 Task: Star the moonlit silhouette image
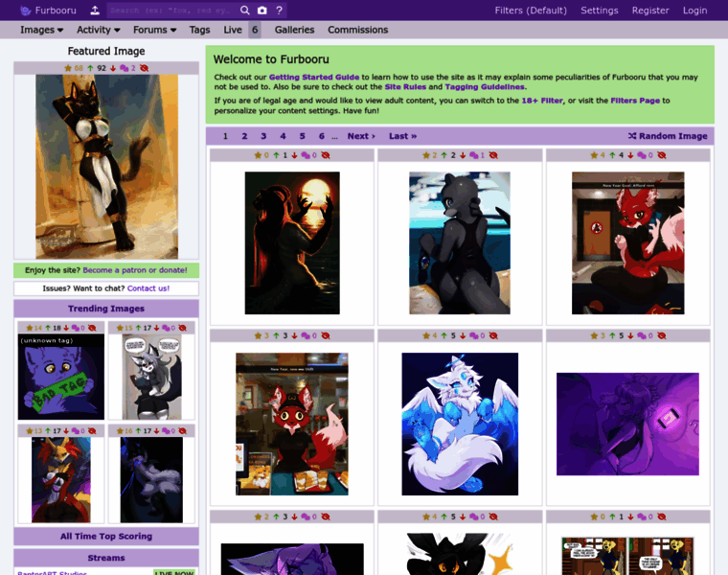(x=258, y=155)
